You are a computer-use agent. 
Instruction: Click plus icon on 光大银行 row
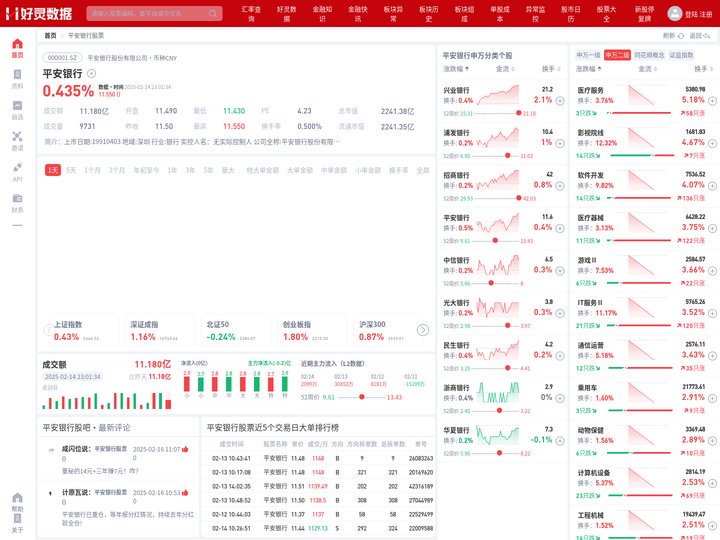point(560,313)
